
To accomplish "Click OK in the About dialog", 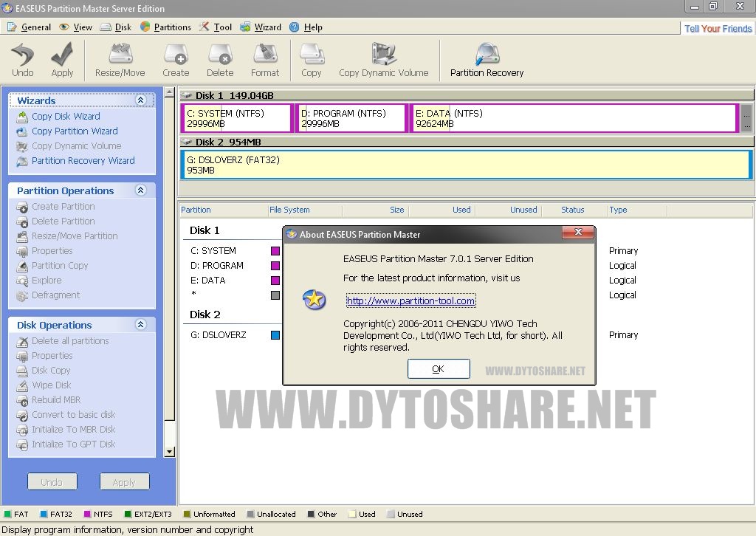I will click(x=439, y=368).
